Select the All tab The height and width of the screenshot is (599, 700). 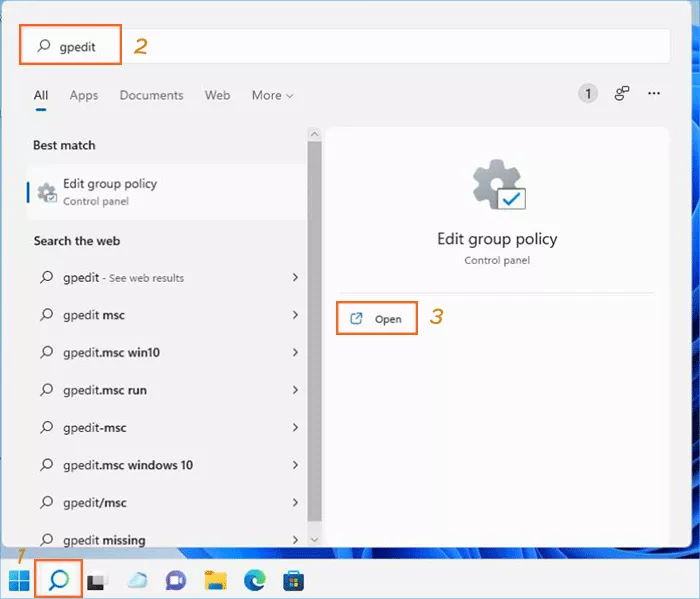pyautogui.click(x=41, y=95)
